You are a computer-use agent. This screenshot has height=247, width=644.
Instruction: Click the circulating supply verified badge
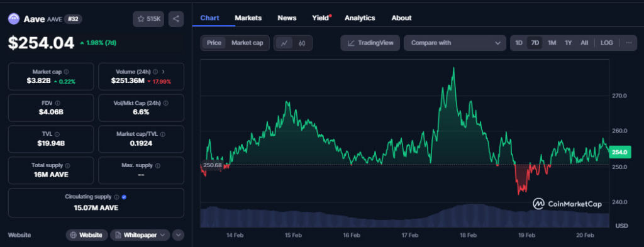click(124, 197)
